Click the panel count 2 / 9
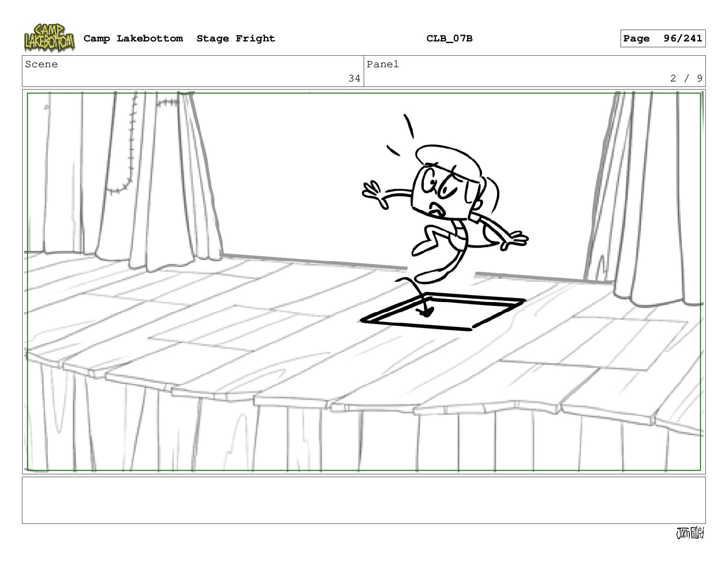 (686, 78)
